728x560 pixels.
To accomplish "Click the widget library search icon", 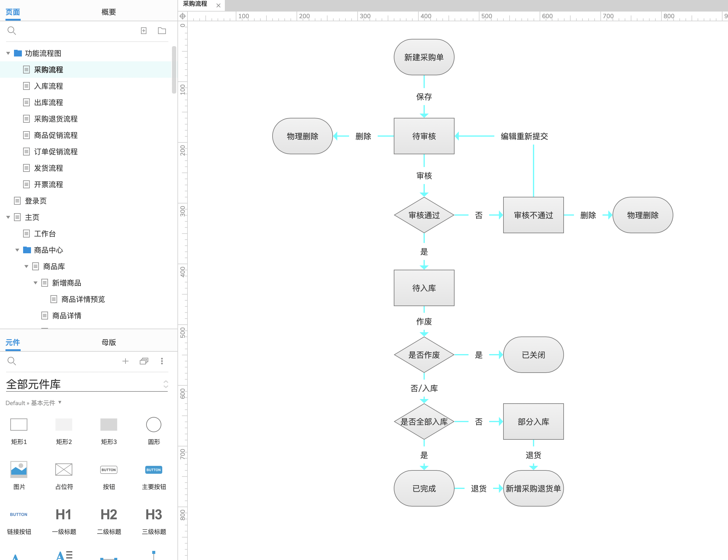I will coord(12,361).
